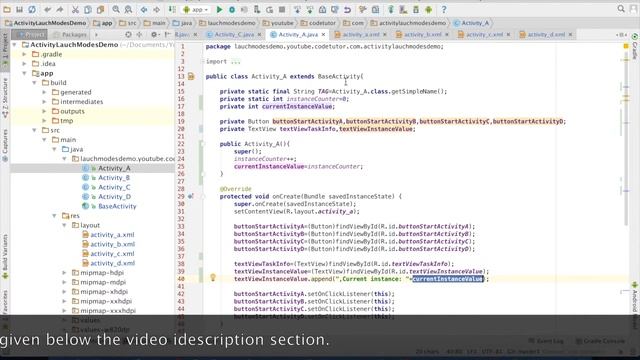Toggle the Captures tool window side button

click(x=5, y=145)
